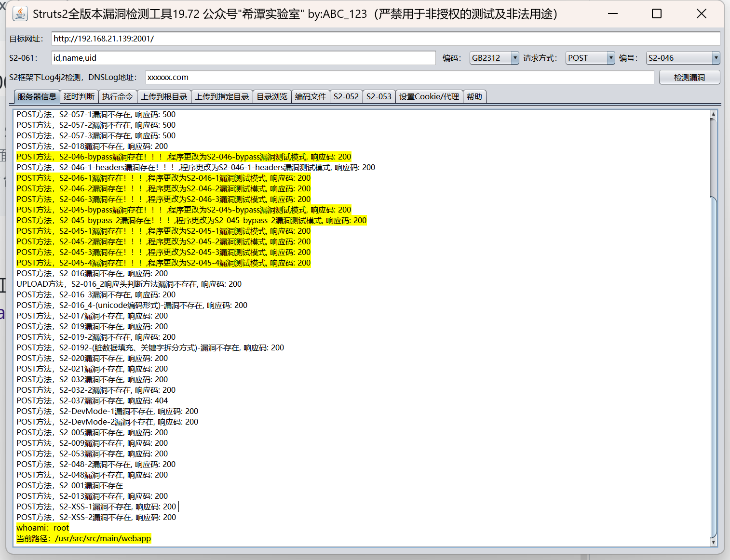The width and height of the screenshot is (730, 560).
Task: Click the S2-046-1-headers result line
Action: 196,167
